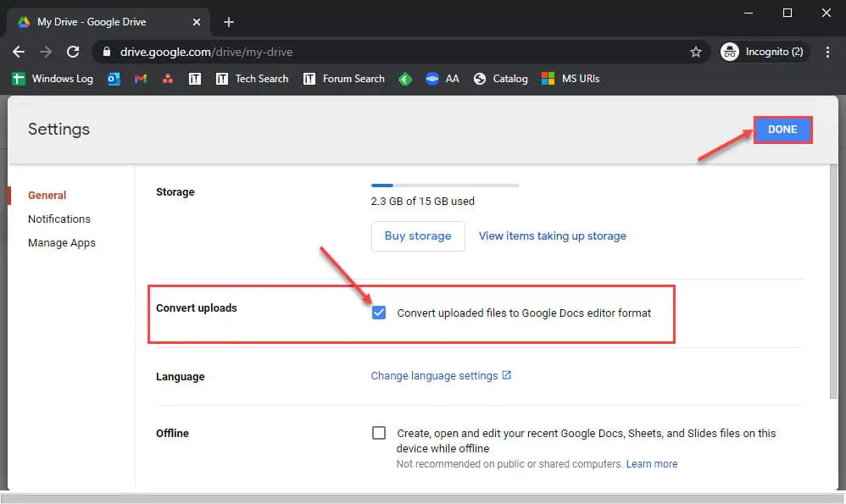846x504 pixels.
Task: Click the storage usage progress bar
Action: [445, 186]
